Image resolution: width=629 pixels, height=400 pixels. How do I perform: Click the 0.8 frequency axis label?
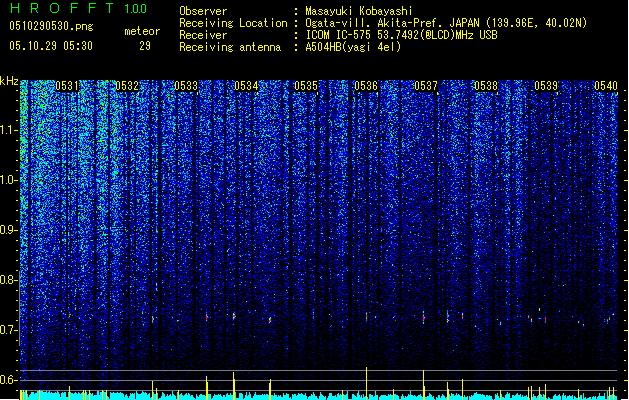pos(8,280)
